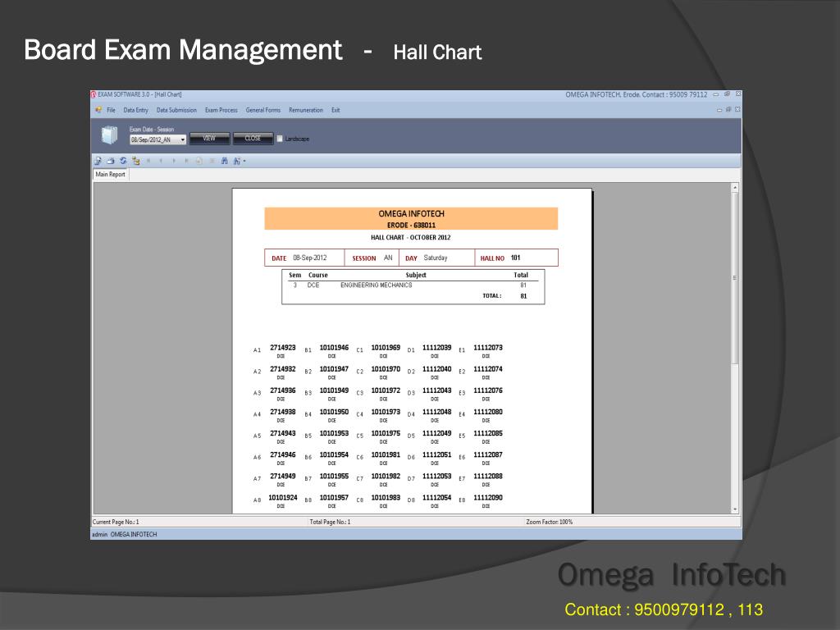Click the 'Current Page No.: 1' status text
The height and width of the screenshot is (630, 840).
[116, 522]
